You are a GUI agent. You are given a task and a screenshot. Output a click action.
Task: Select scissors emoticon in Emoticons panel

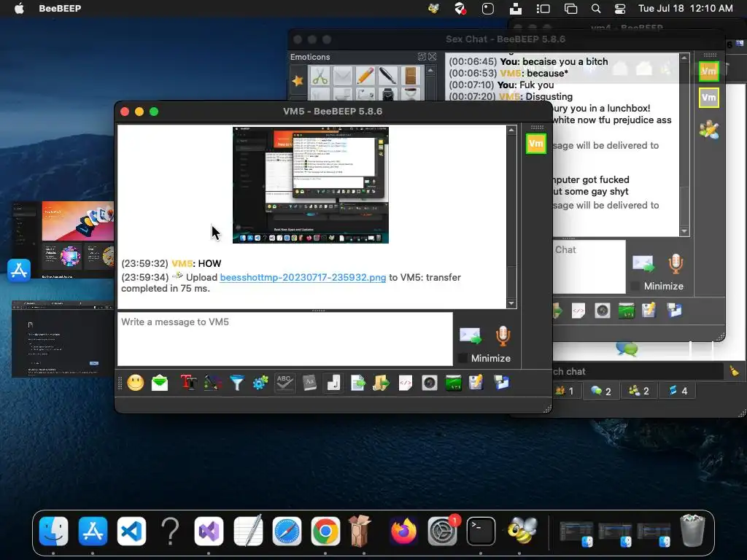point(320,76)
